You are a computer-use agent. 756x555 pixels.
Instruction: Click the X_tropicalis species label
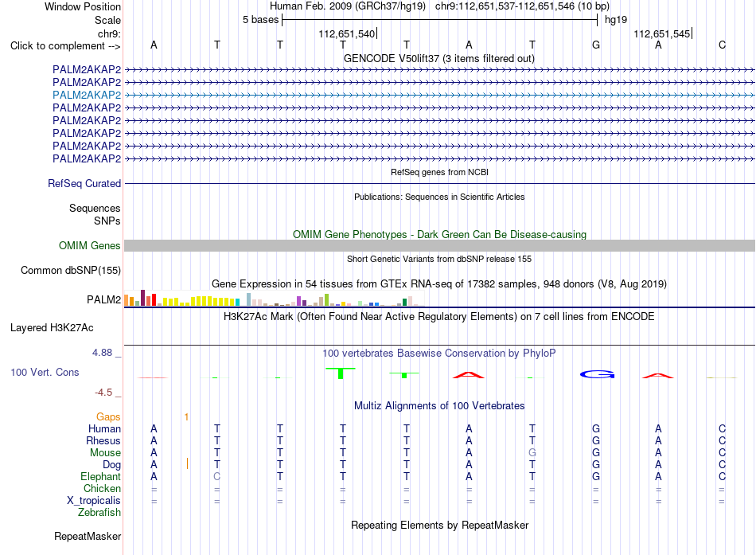click(94, 501)
